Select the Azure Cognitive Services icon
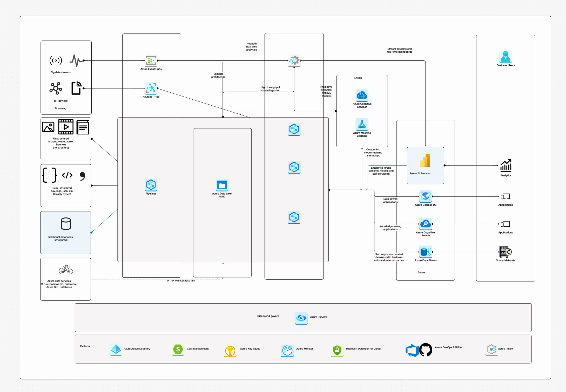This screenshot has width=566, height=392. [362, 95]
